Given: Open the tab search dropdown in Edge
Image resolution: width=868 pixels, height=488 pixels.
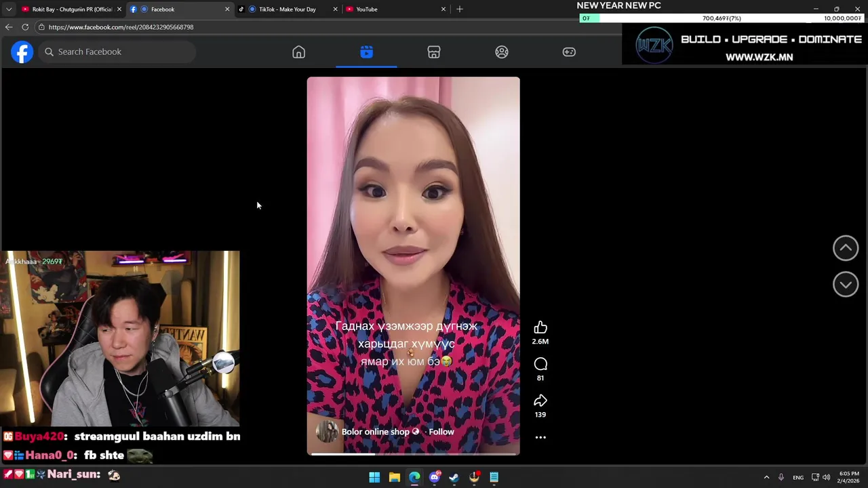Looking at the screenshot, I should coord(9,9).
